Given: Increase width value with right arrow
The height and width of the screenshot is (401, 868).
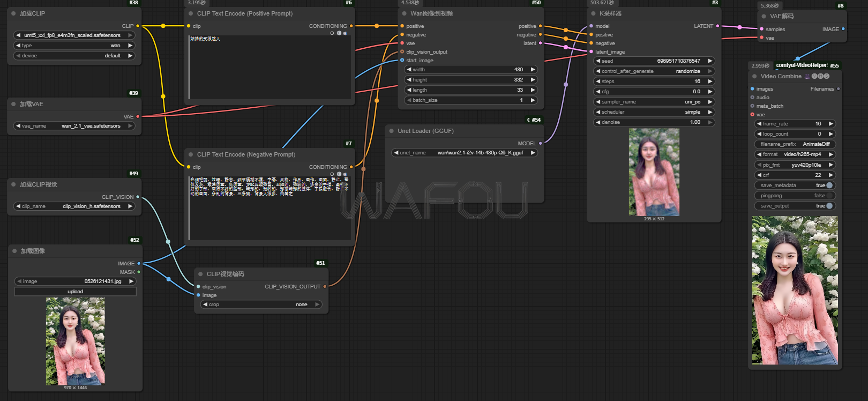Looking at the screenshot, I should click(533, 70).
